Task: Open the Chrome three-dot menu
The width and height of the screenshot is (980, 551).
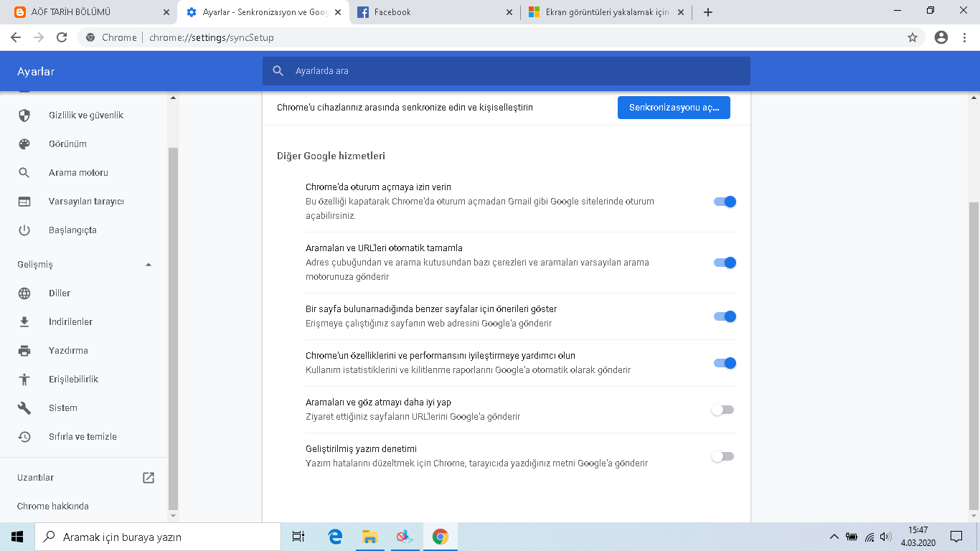Action: tap(964, 37)
